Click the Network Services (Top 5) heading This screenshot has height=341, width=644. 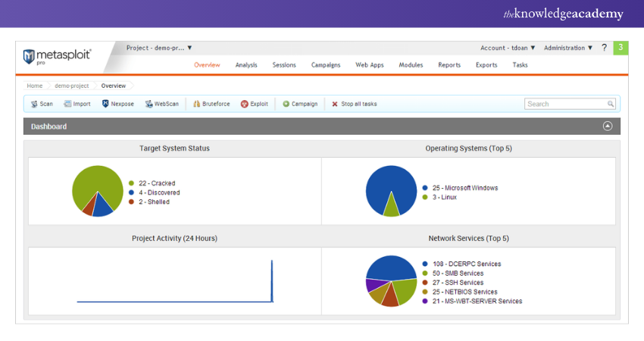[469, 238]
